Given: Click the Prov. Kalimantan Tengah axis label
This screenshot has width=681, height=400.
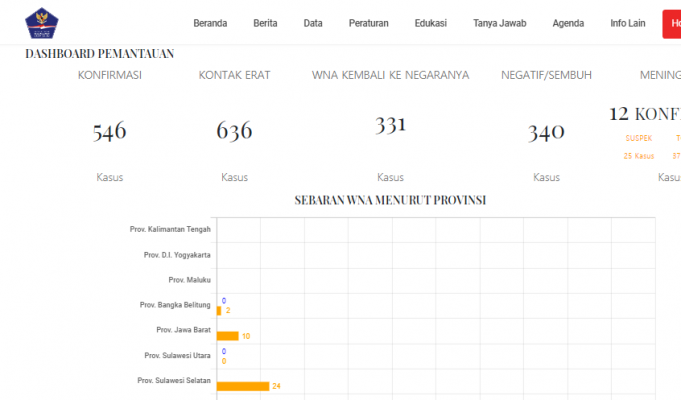Looking at the screenshot, I should 170,229.
